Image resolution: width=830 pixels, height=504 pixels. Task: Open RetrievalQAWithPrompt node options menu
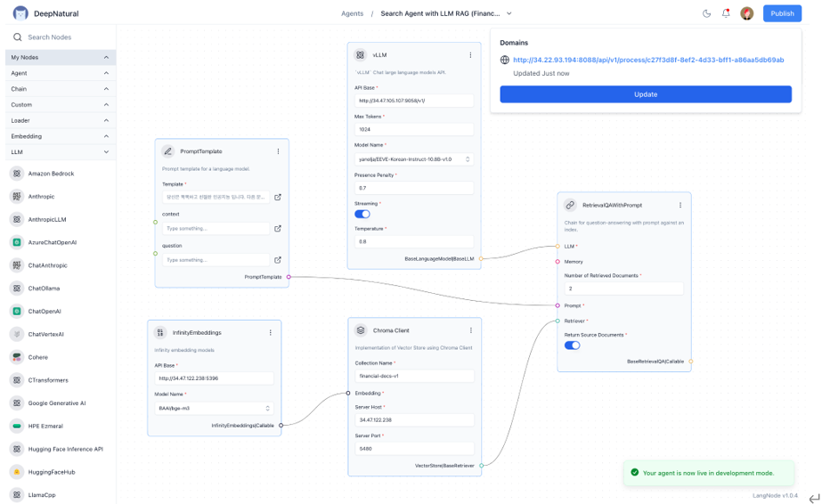point(680,205)
